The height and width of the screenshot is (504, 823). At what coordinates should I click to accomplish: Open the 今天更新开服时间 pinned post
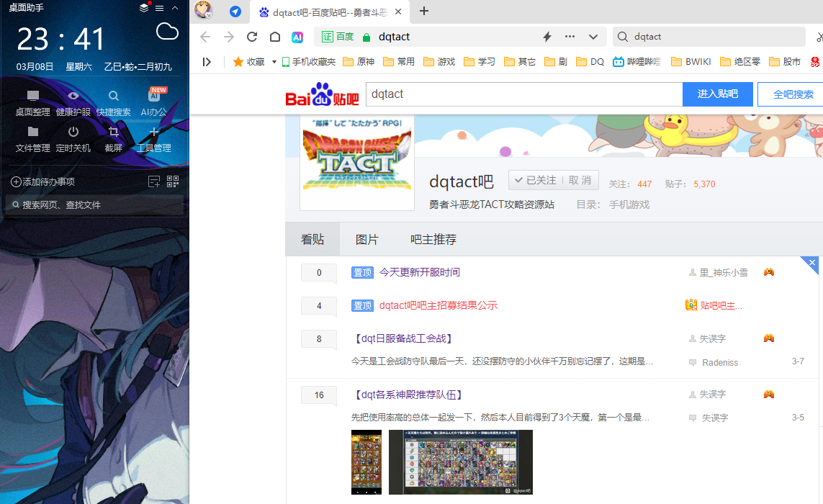[x=419, y=272]
